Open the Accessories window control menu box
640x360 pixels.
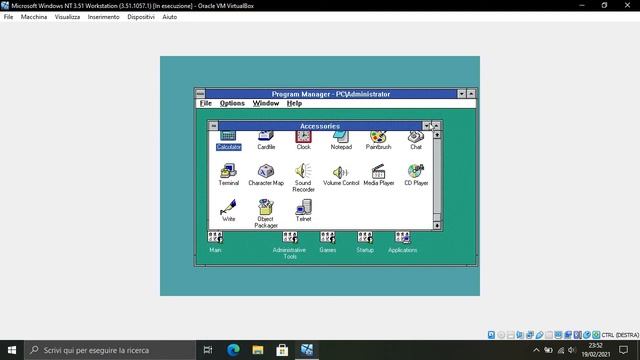point(213,126)
